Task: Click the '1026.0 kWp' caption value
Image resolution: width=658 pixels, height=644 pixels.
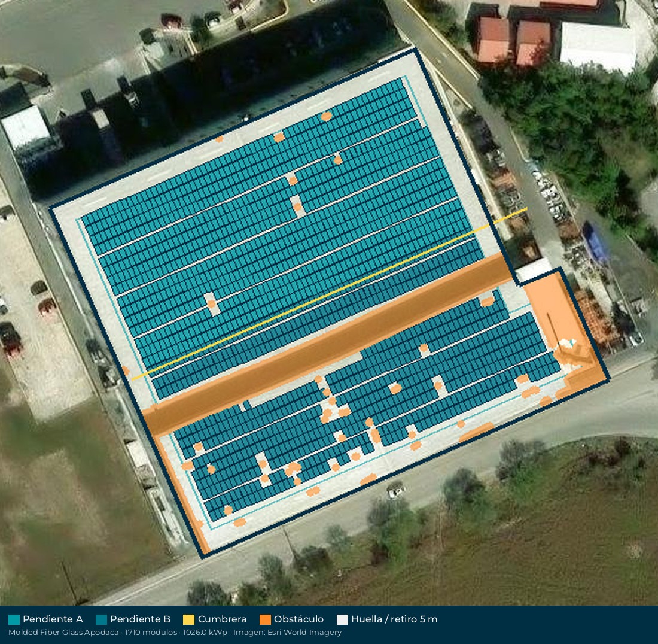Action: (x=205, y=633)
